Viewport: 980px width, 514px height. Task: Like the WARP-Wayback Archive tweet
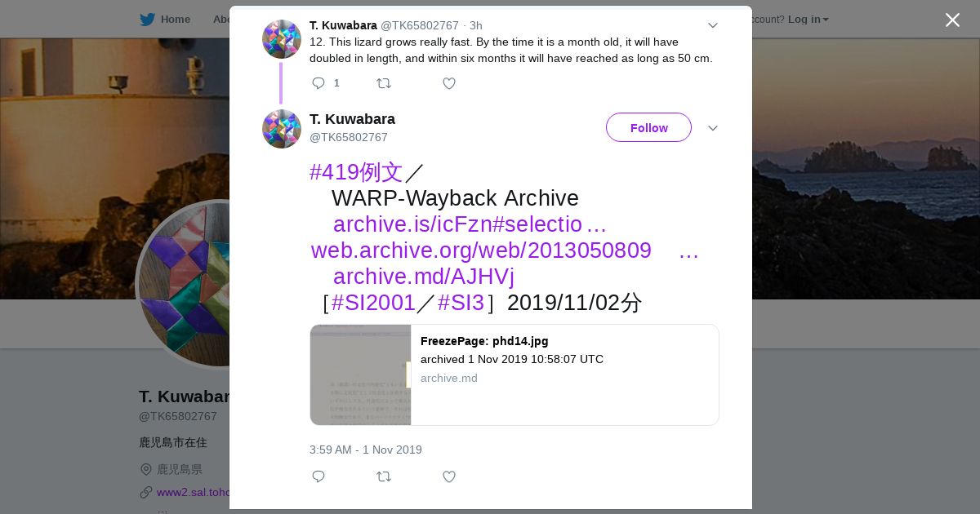click(449, 476)
